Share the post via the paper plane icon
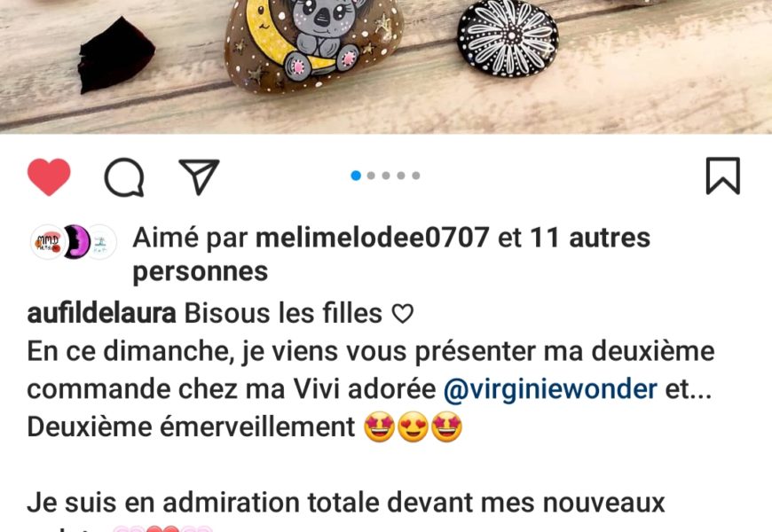This screenshot has width=772, height=532. tap(199, 176)
